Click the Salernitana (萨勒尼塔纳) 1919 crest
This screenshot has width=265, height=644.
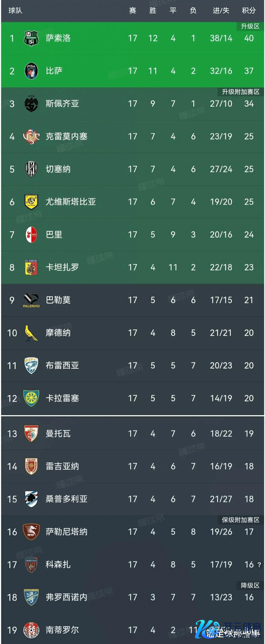31,532
